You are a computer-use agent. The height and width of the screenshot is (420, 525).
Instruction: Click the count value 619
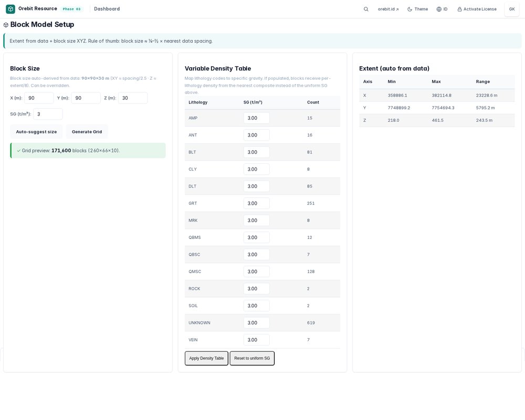(x=311, y=323)
